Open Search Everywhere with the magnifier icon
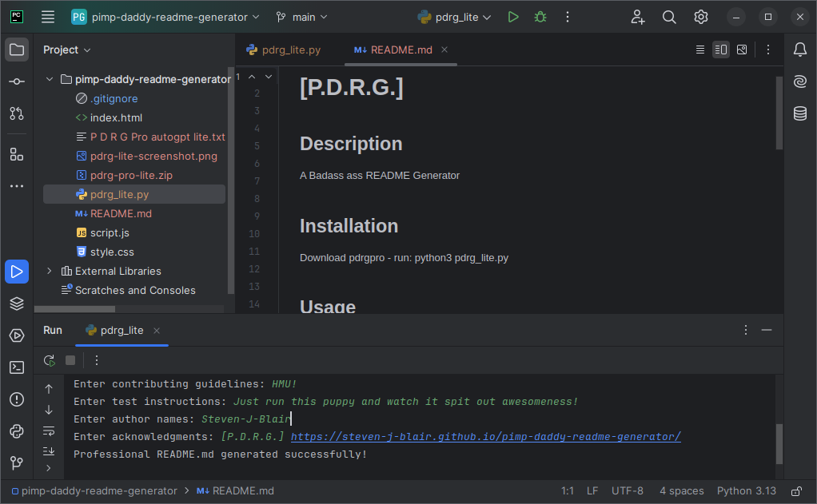Image resolution: width=817 pixels, height=504 pixels. [x=669, y=16]
